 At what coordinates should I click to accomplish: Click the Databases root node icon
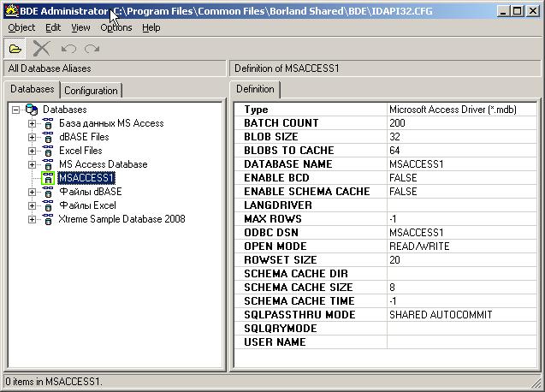[x=32, y=110]
